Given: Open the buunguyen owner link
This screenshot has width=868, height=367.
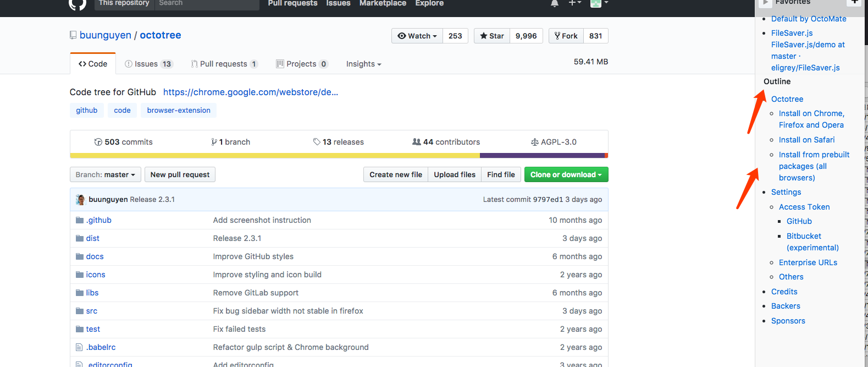Looking at the screenshot, I should point(106,35).
